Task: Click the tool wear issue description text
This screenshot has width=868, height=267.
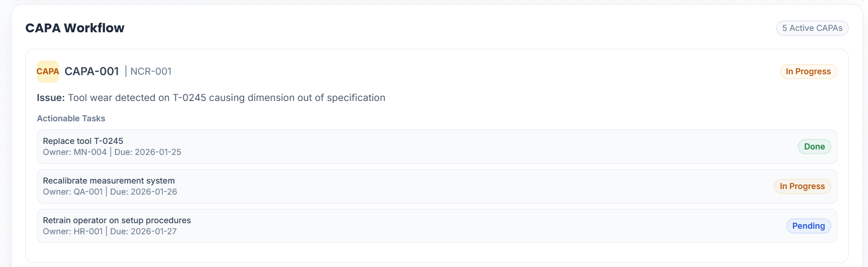Action: (226, 98)
